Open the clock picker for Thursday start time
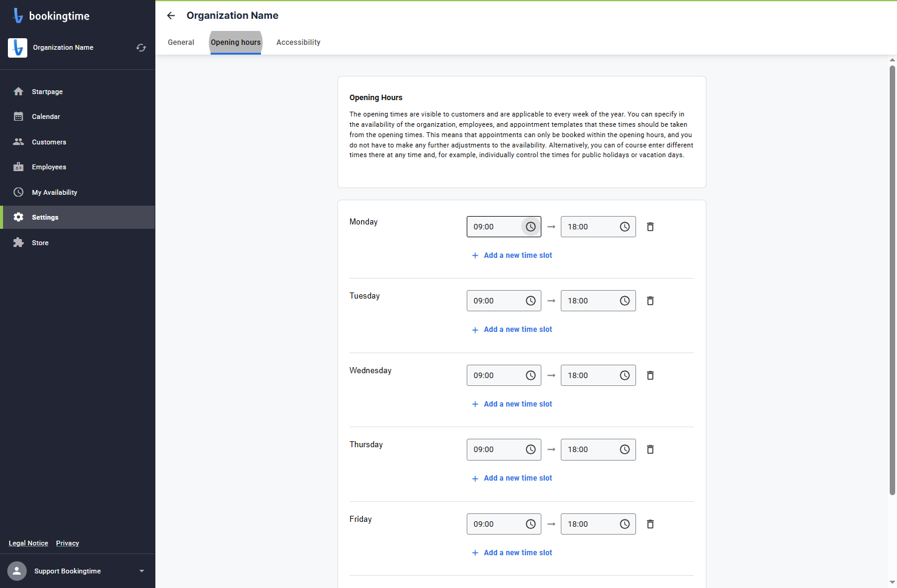Screen dimensions: 897x588 (x=530, y=450)
